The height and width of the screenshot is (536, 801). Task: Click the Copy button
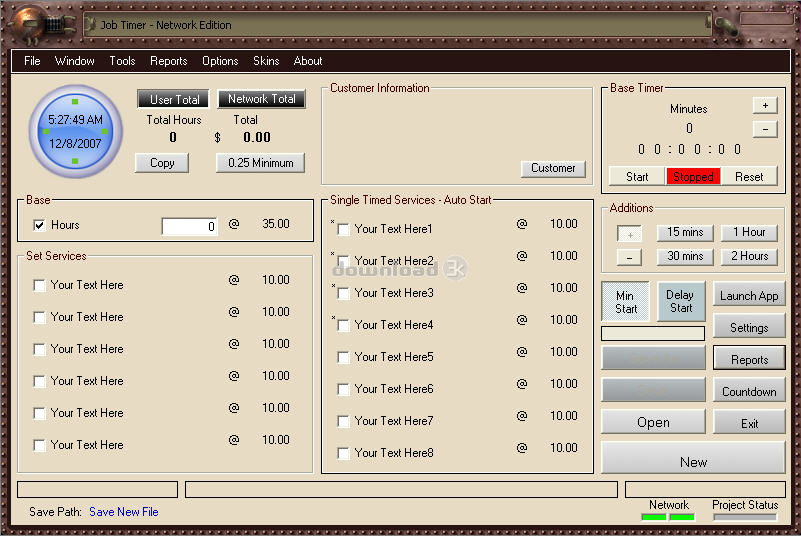162,163
